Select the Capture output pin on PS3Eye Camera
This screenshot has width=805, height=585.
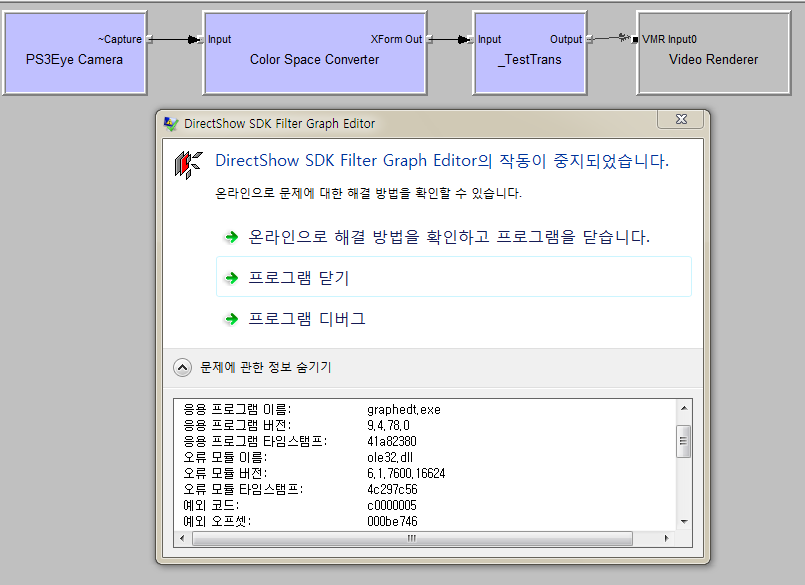[149, 40]
